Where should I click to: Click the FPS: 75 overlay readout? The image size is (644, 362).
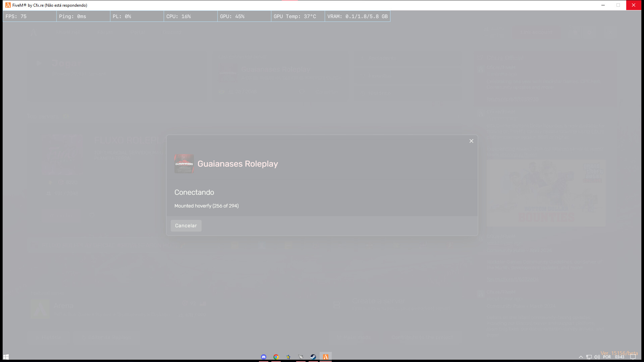[x=30, y=16]
